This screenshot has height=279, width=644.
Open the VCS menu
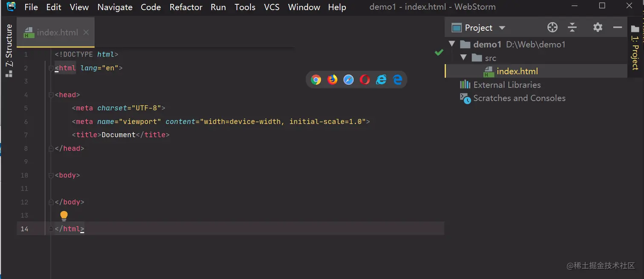(x=272, y=7)
